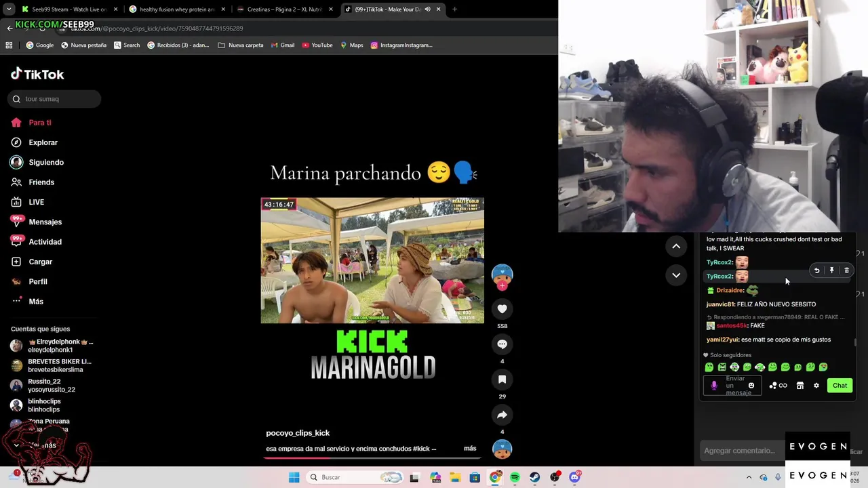Viewport: 868px width, 488px height.
Task: Click the browser back arrow
Action: point(9,28)
